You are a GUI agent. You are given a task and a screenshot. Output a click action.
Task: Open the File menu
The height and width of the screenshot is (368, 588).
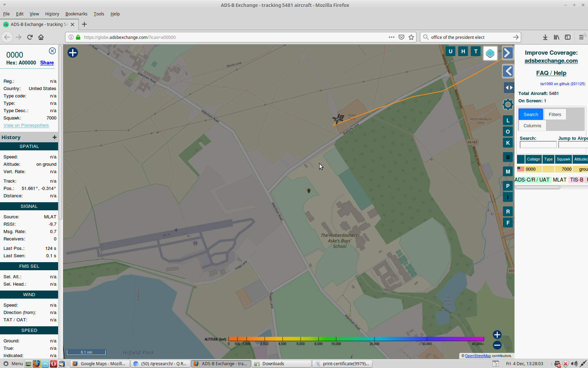6,14
